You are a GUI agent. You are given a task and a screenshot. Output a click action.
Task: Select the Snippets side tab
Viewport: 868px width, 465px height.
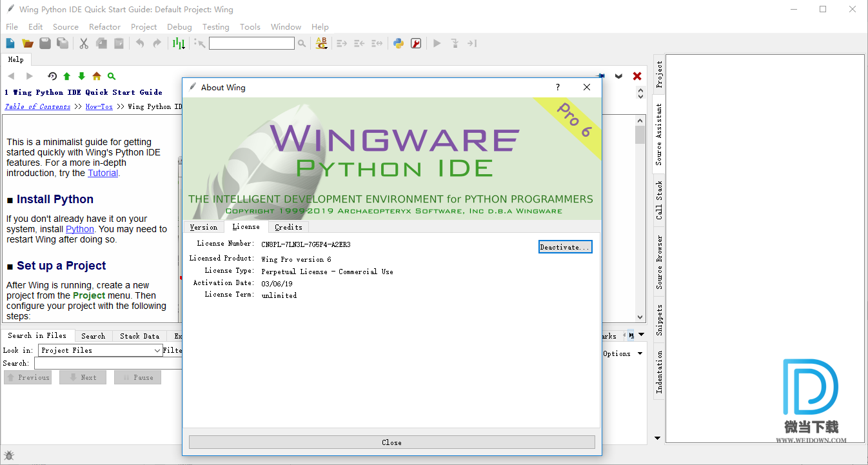click(659, 320)
